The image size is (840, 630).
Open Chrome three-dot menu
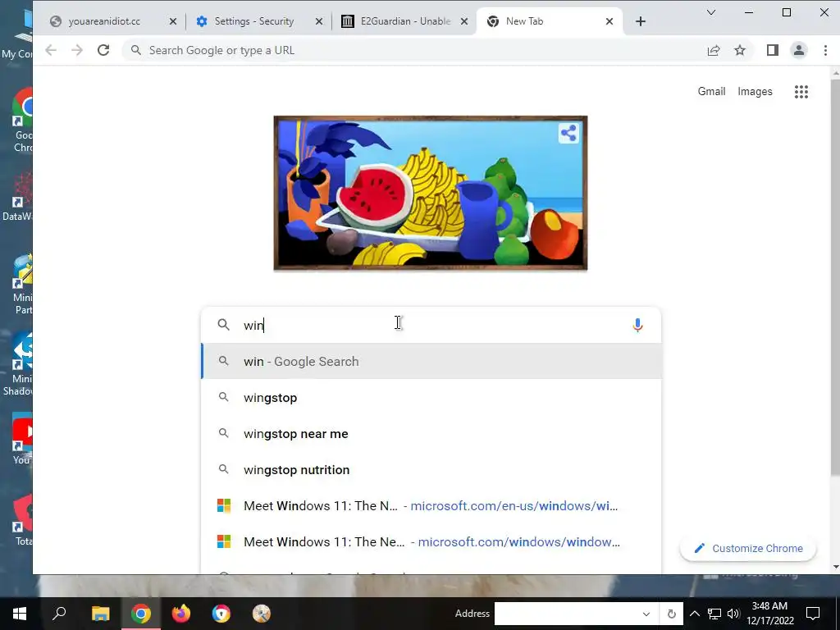[x=825, y=50]
